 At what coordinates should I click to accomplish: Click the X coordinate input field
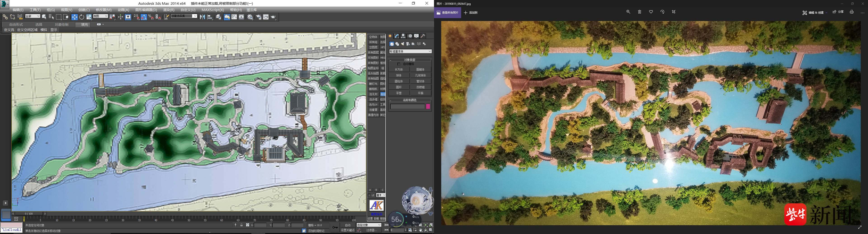[x=260, y=225]
